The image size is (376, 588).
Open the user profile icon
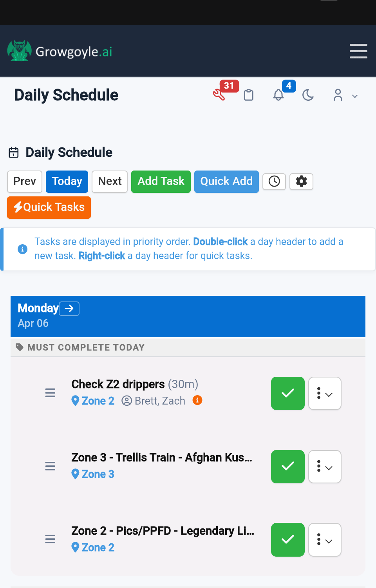(338, 95)
